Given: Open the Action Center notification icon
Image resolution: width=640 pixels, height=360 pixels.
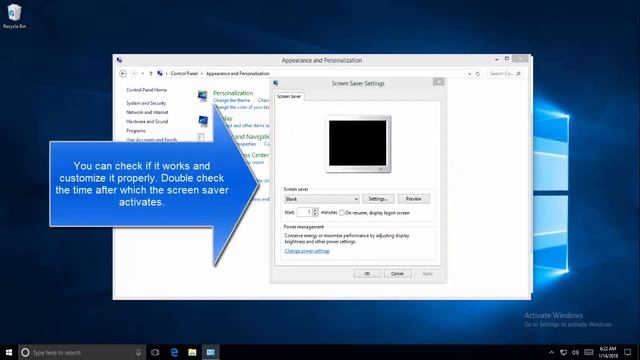Looking at the screenshot, I should pyautogui.click(x=628, y=352).
